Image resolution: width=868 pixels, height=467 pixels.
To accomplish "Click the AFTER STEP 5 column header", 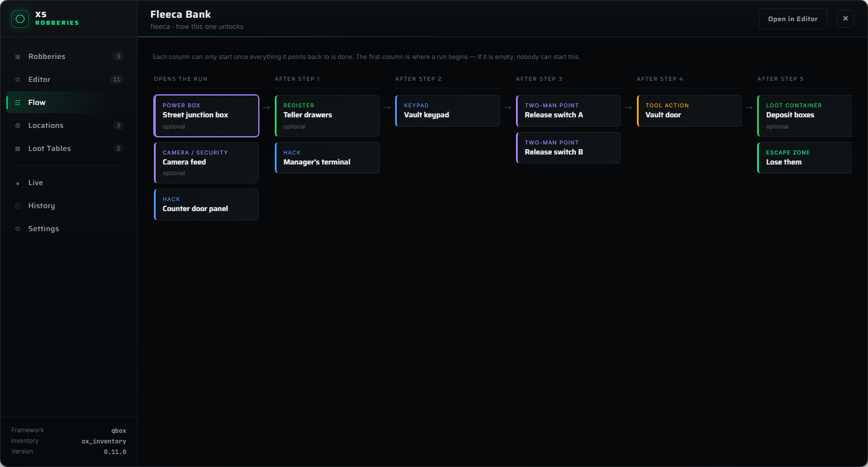I will pyautogui.click(x=781, y=79).
